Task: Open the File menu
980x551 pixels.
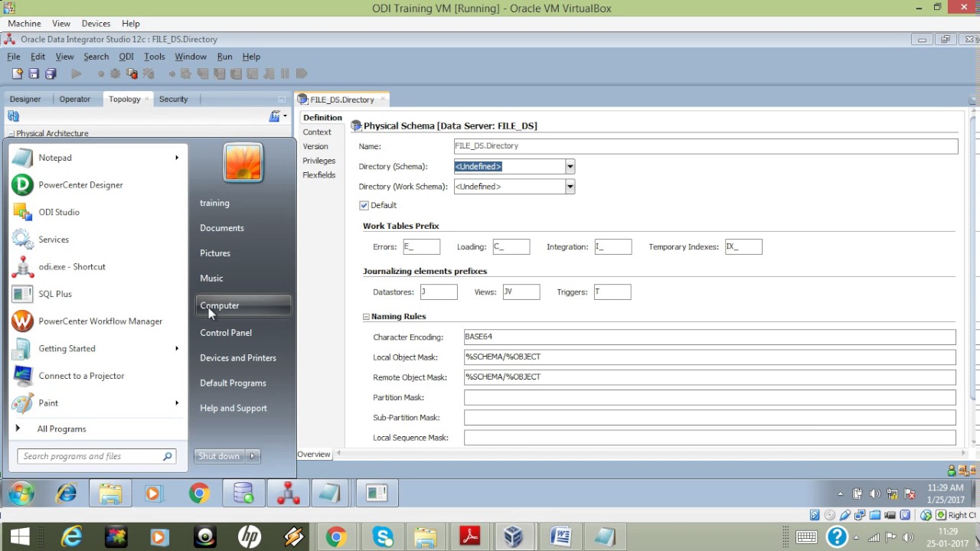Action: pos(14,57)
